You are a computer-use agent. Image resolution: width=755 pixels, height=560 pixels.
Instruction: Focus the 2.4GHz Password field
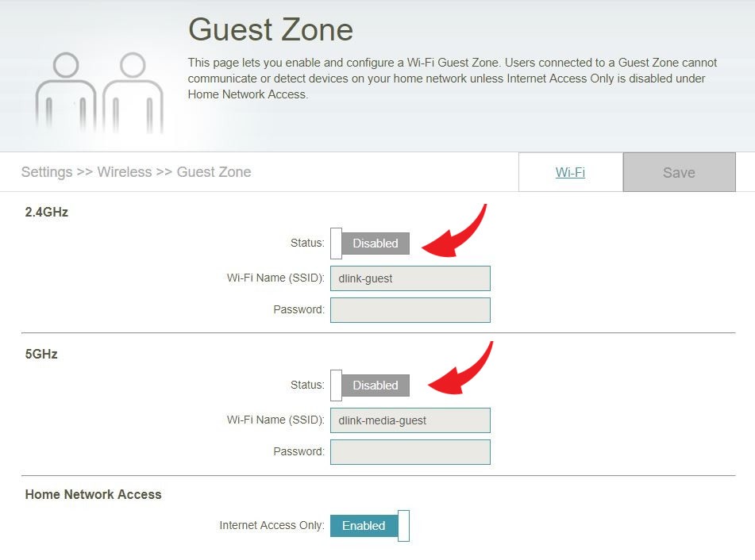pos(410,310)
